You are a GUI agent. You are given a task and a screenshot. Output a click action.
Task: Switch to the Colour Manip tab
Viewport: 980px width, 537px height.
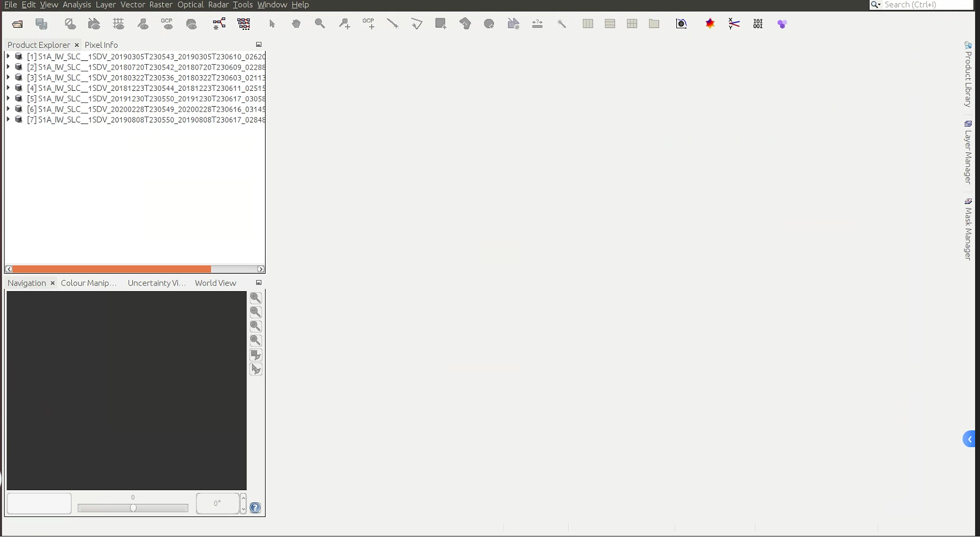(89, 283)
